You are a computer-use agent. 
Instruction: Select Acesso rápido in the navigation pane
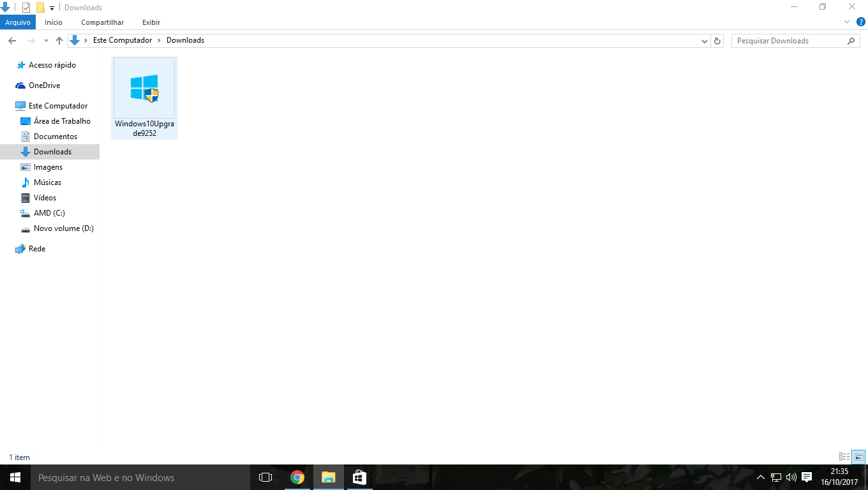click(x=52, y=65)
